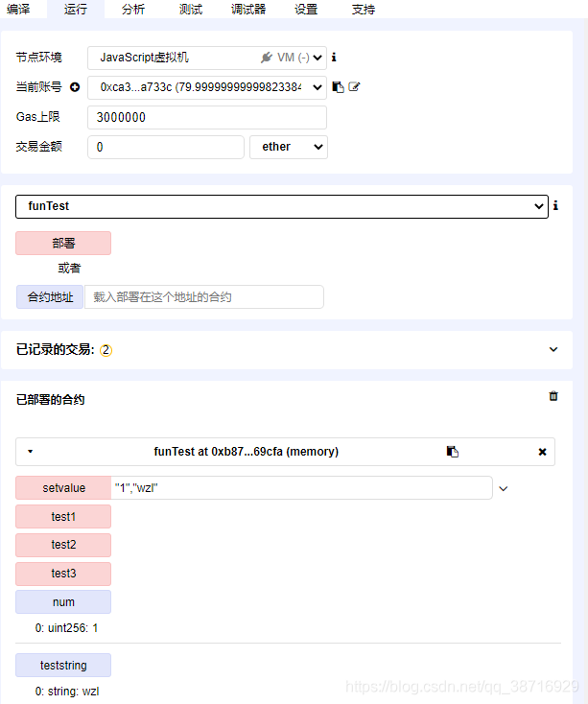Click the sign message edit icon
The width and height of the screenshot is (588, 704).
tap(354, 87)
